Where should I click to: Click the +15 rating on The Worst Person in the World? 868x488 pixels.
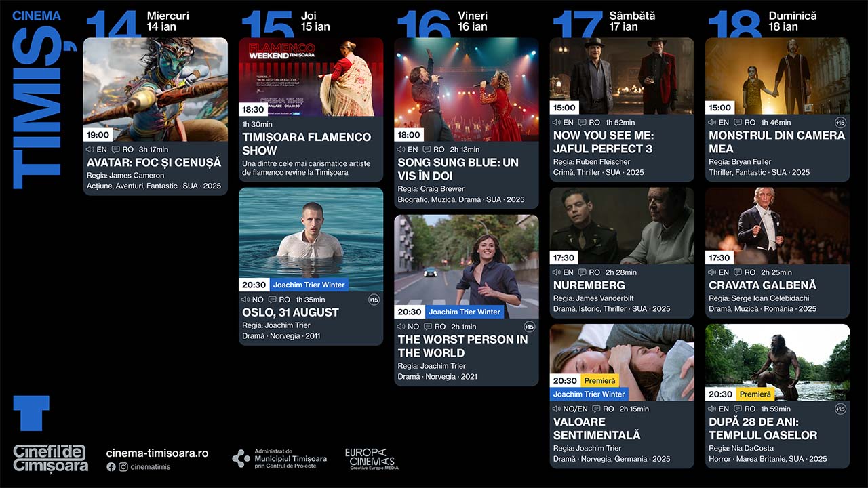coord(530,327)
